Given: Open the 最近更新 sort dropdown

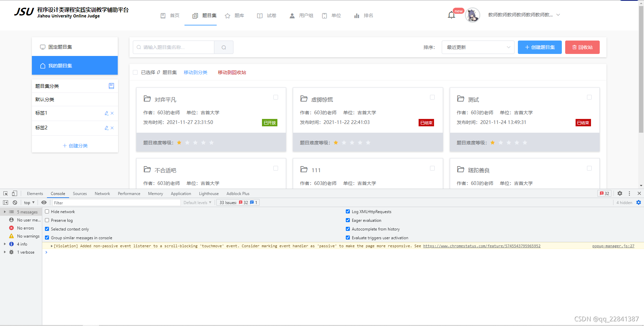Looking at the screenshot, I should click(x=478, y=47).
